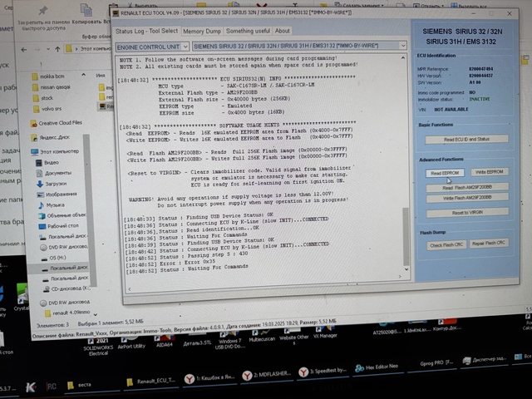Screen dimensions: 532x399
Task: Click the INACTIVE immobilizer status value
Action: click(479, 99)
